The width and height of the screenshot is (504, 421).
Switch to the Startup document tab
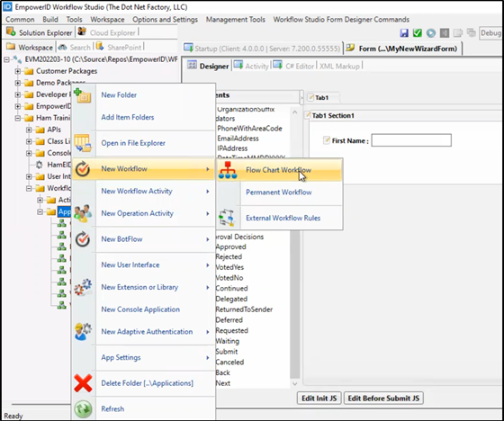tap(262, 49)
